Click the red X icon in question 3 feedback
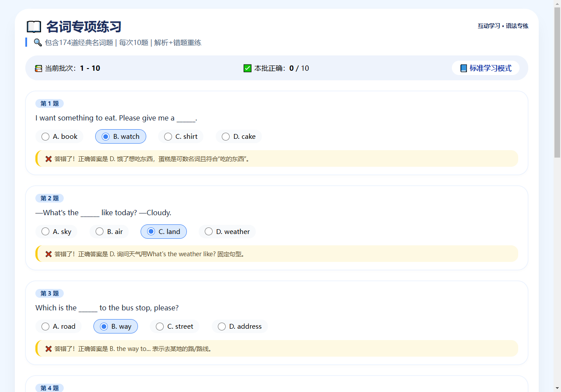Screen dimensions: 561x392 (x=48, y=349)
